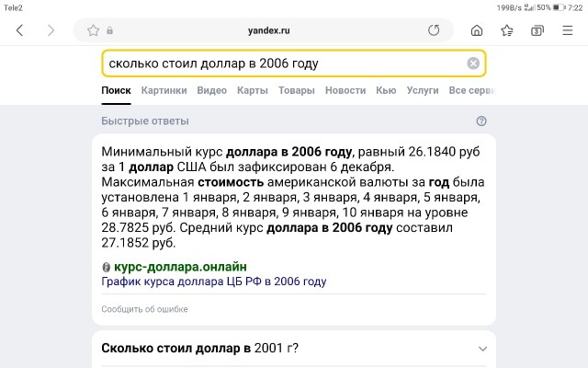588x368 pixels.
Task: Click the browser forward arrow
Action: (51, 30)
